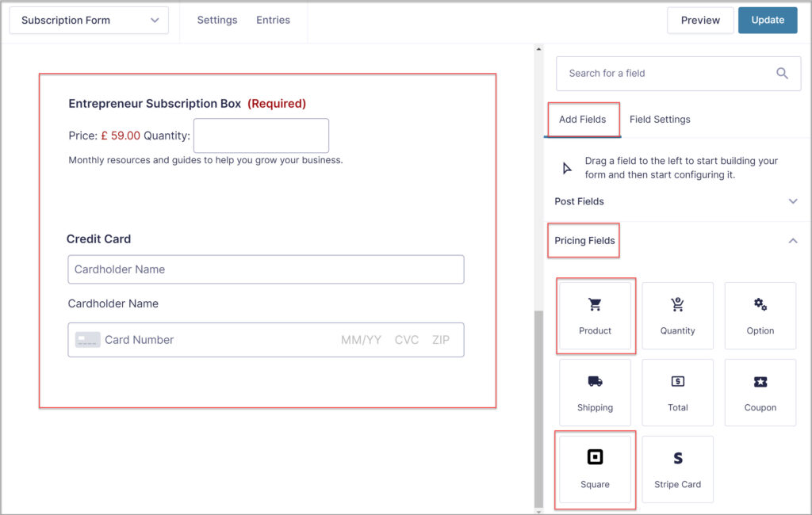This screenshot has width=812, height=515.
Task: Select the Shipping pricing field
Action: (x=595, y=391)
